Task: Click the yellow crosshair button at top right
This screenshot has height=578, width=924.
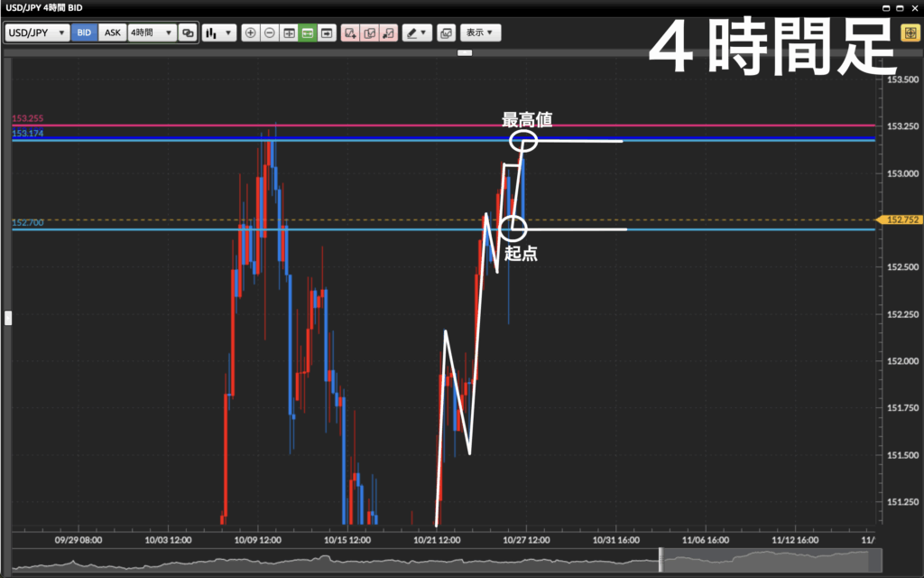Action: [x=910, y=33]
